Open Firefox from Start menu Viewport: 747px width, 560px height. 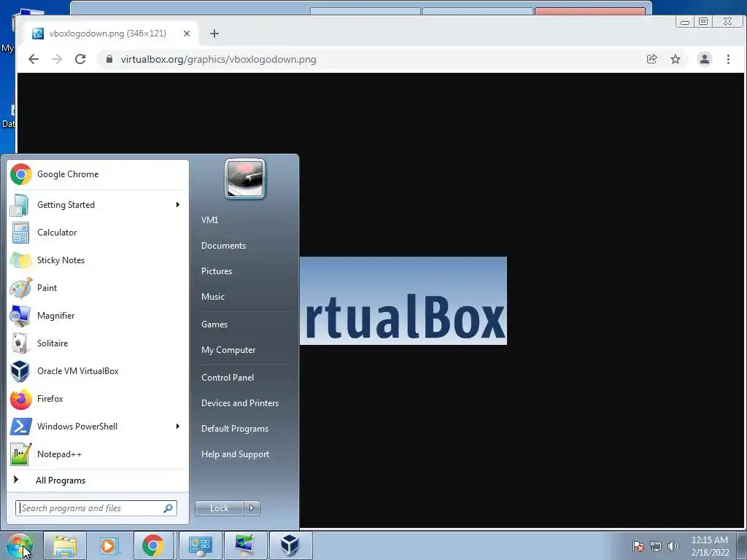coord(98,399)
